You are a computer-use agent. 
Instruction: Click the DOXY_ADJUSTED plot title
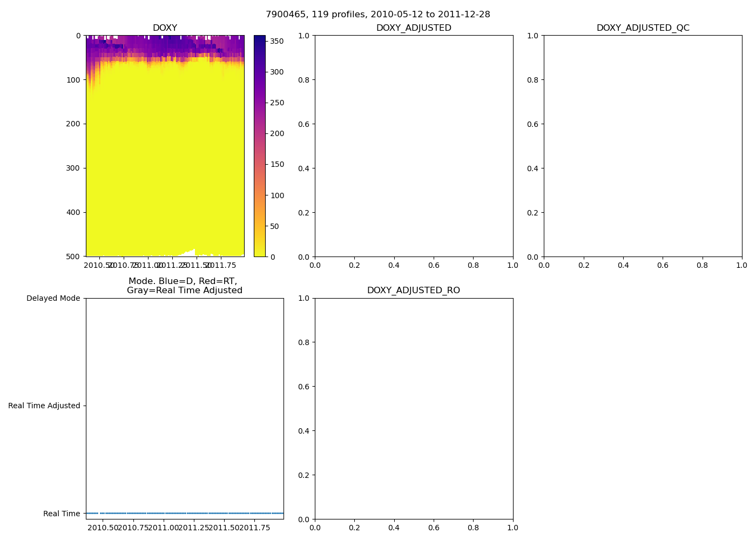click(414, 28)
